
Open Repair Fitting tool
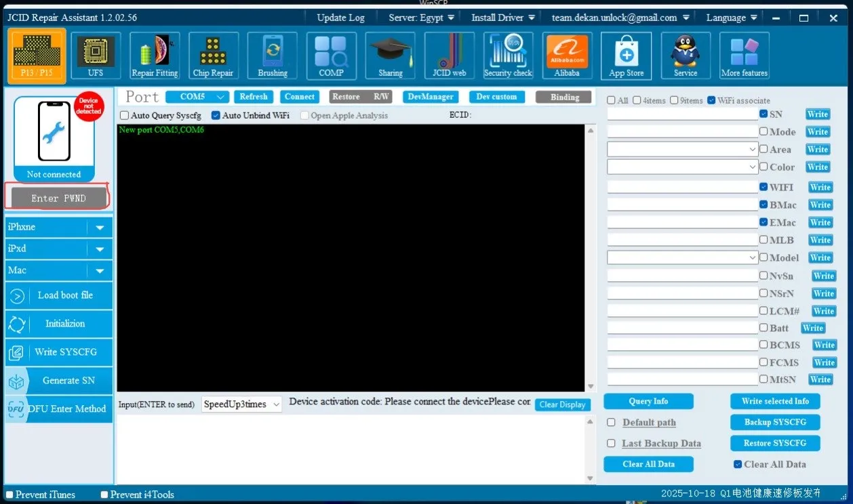point(155,56)
